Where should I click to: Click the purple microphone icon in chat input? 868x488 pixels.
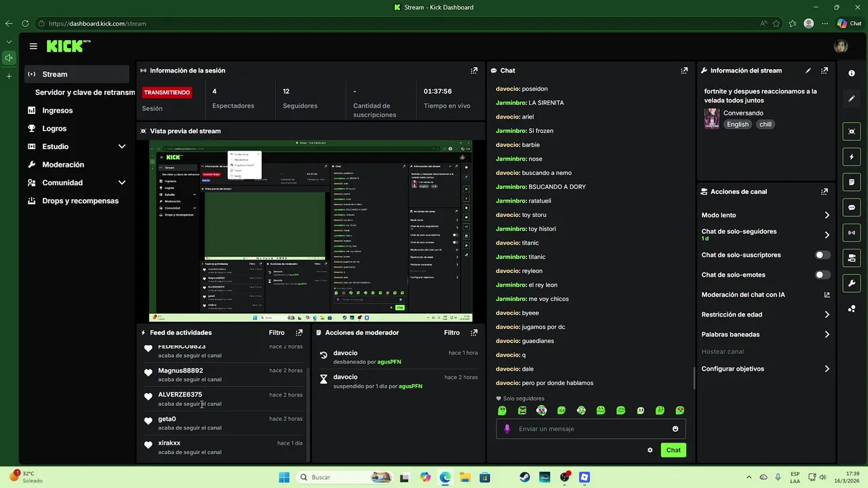[x=507, y=429]
